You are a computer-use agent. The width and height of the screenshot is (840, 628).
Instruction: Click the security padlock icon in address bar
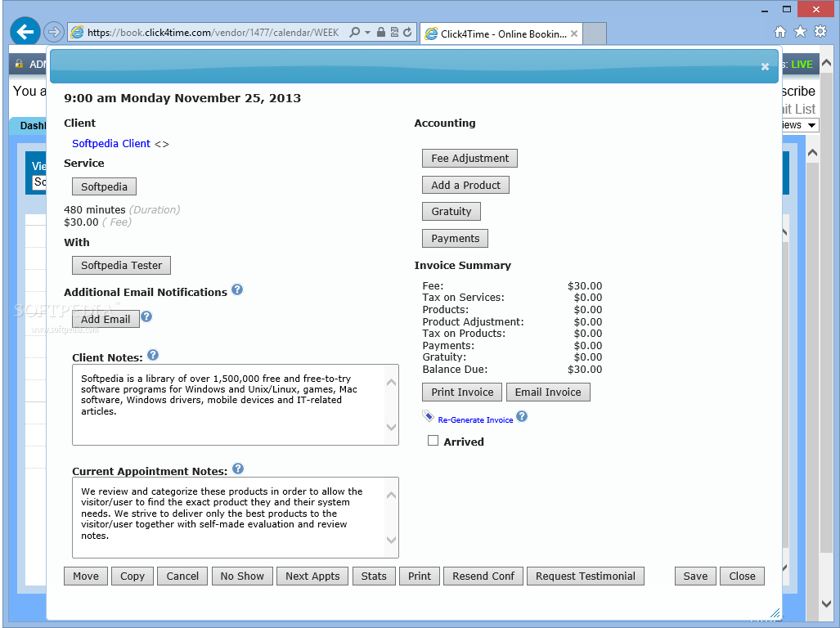coord(381,32)
